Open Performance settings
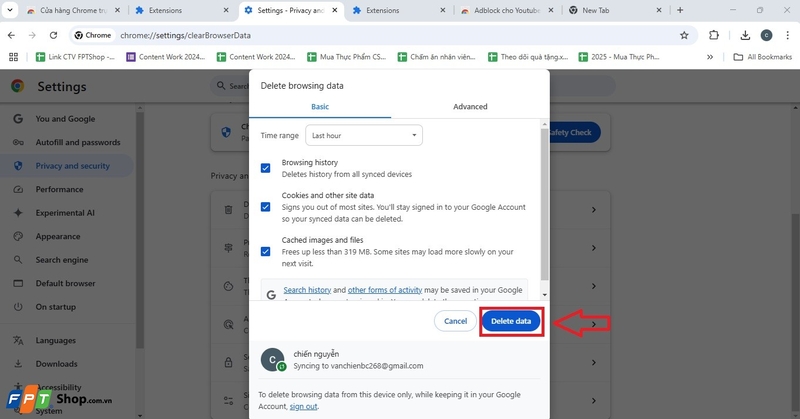Screen dimensions: 800x419 [59, 189]
